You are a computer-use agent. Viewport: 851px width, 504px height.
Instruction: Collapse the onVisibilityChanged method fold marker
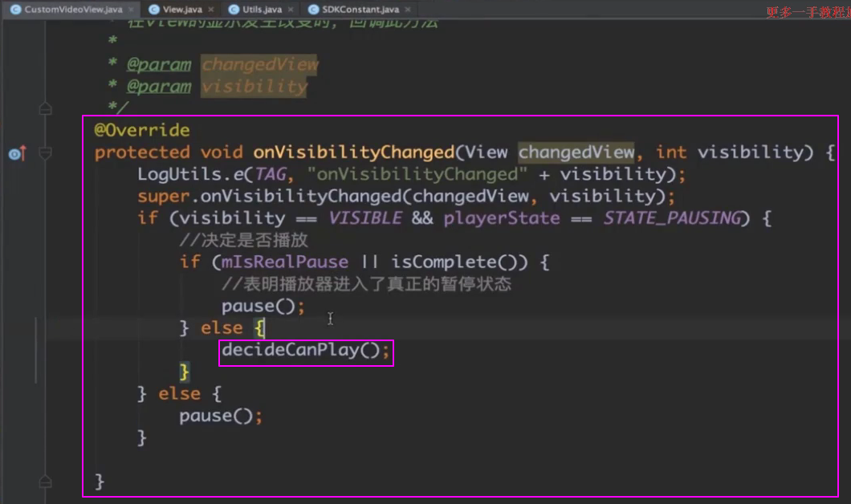[x=46, y=152]
